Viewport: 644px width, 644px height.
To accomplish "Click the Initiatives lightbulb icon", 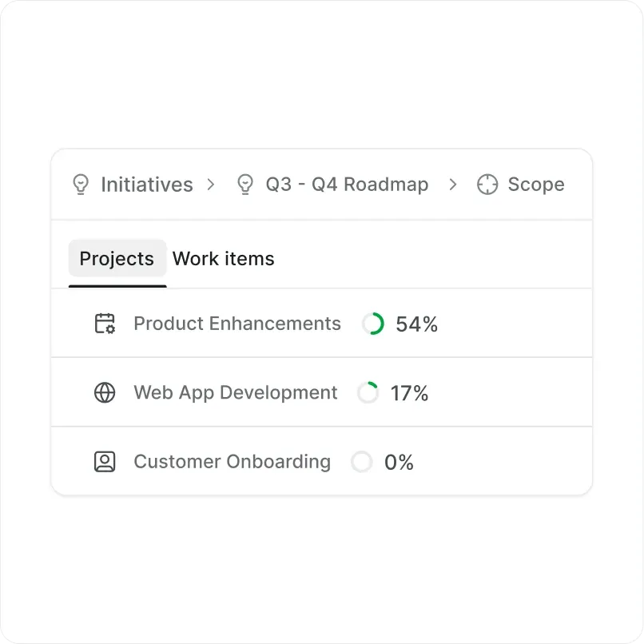I will click(x=81, y=185).
